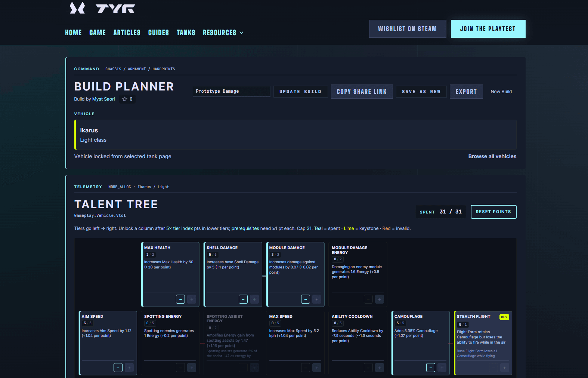The image size is (588, 378).
Task: Add a point to Spotting Energy
Action: coord(192,368)
